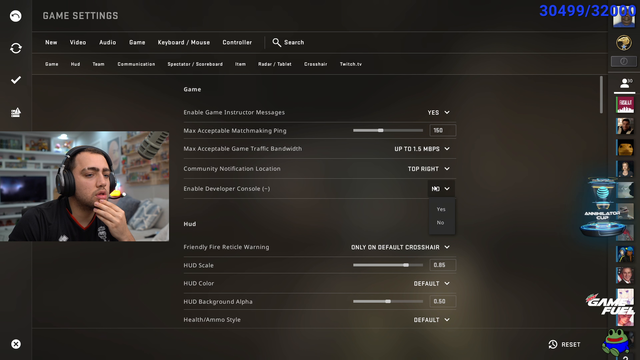The width and height of the screenshot is (640, 360).
Task: Expand Health/Ammo Style dropdown
Action: click(432, 320)
